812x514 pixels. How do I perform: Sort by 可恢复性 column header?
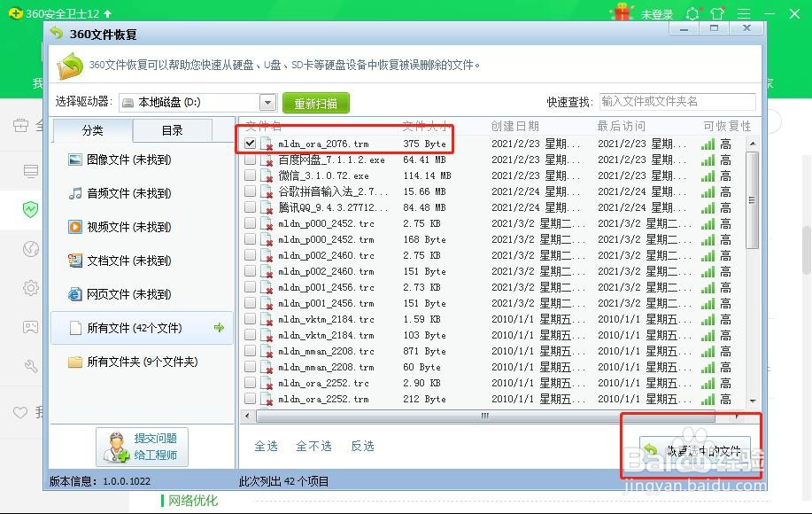tap(727, 126)
